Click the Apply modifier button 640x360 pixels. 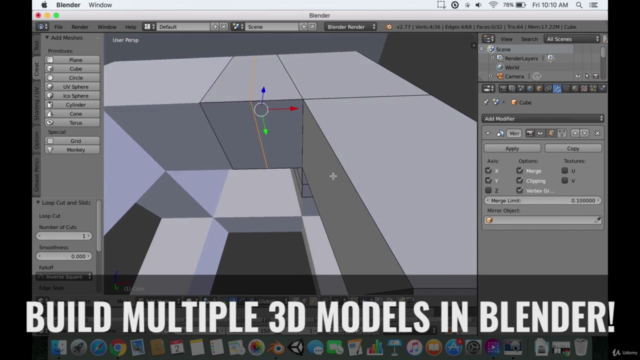point(512,149)
